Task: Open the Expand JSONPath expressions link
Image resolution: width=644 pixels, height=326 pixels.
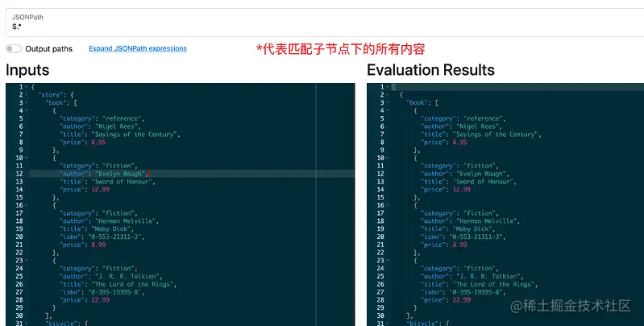Action: (x=138, y=48)
